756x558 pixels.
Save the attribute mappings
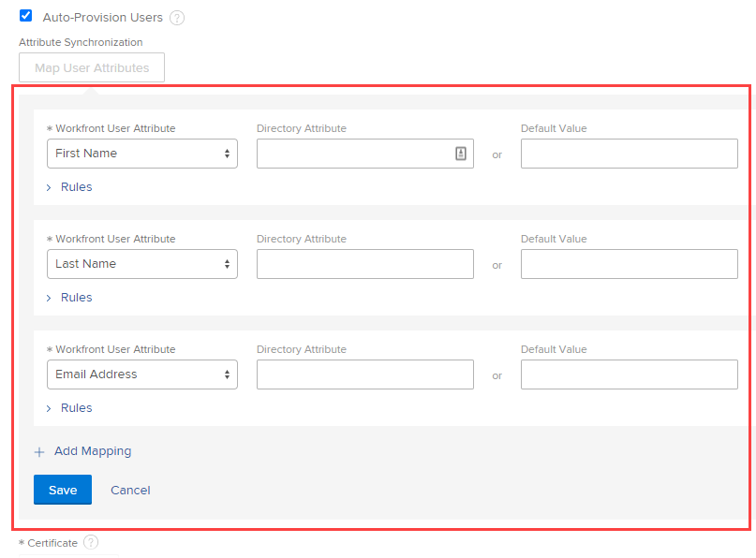(63, 490)
